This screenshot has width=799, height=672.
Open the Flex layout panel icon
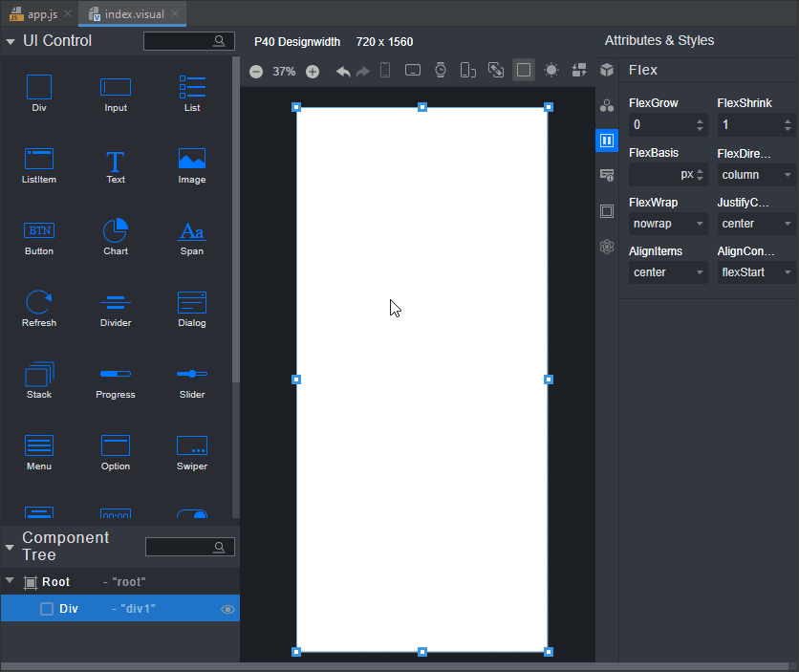point(606,141)
